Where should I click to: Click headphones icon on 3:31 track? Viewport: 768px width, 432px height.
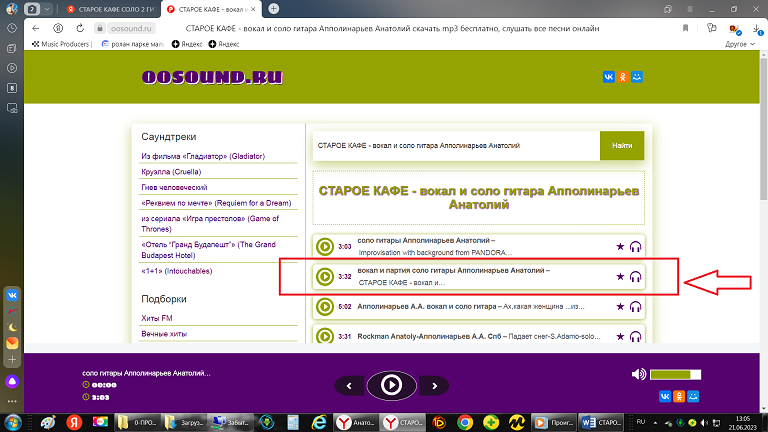pyautogui.click(x=635, y=336)
